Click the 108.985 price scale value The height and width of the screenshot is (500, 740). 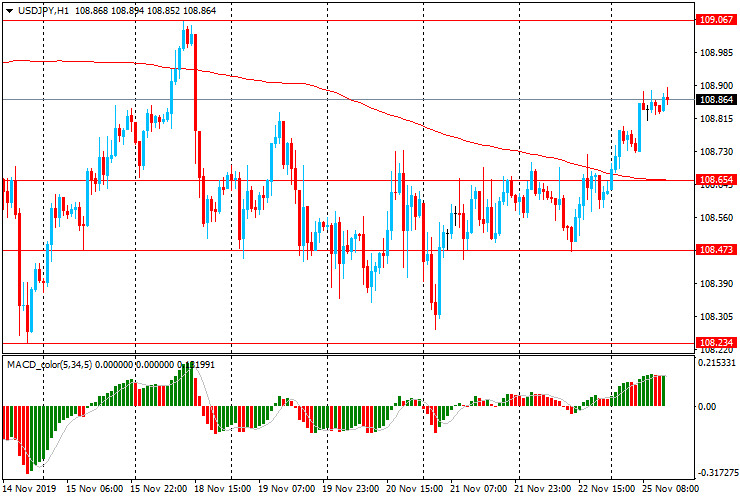pos(716,53)
